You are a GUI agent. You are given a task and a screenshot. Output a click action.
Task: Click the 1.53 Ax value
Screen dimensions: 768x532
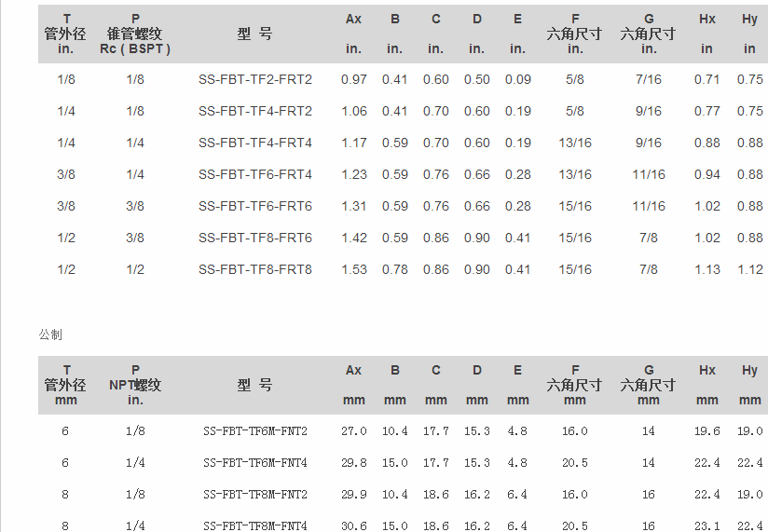click(353, 269)
